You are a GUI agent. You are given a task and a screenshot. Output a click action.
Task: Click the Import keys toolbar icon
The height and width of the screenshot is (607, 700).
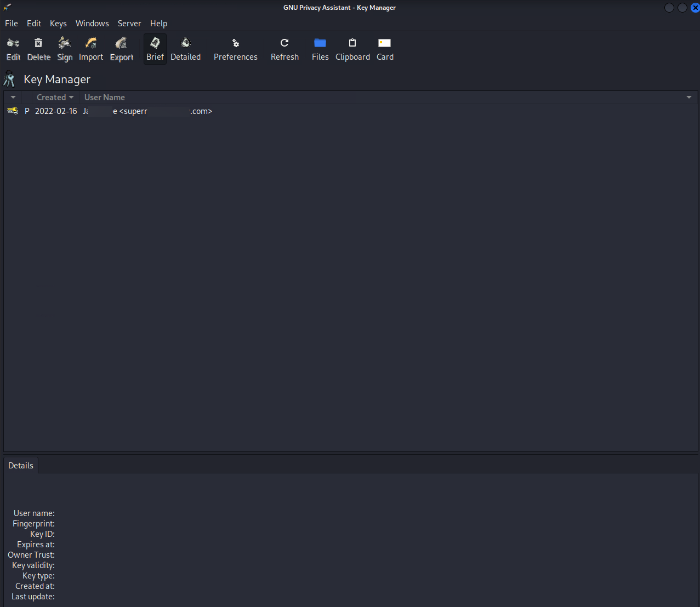[x=91, y=49]
